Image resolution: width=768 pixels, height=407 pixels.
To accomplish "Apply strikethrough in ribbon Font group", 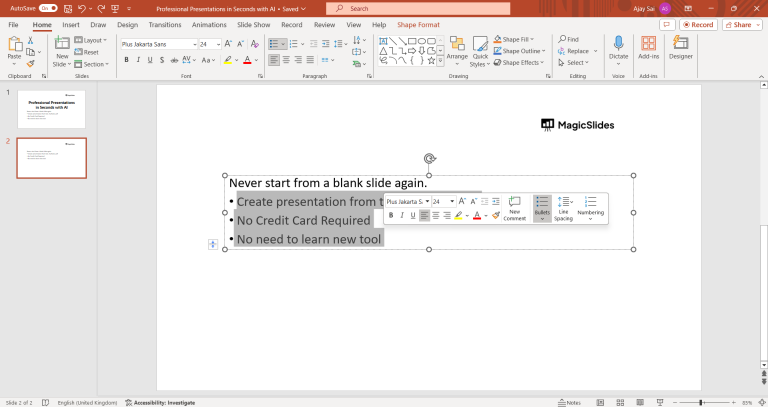I will point(174,60).
